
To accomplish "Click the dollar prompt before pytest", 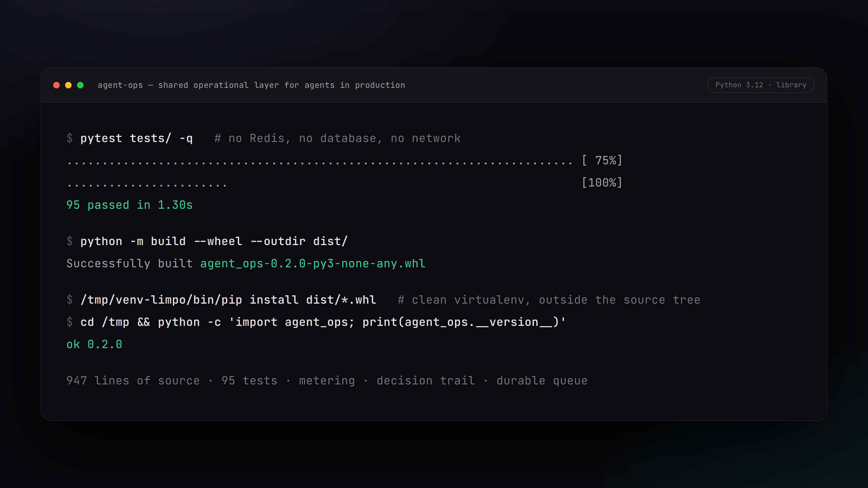I will pos(69,138).
